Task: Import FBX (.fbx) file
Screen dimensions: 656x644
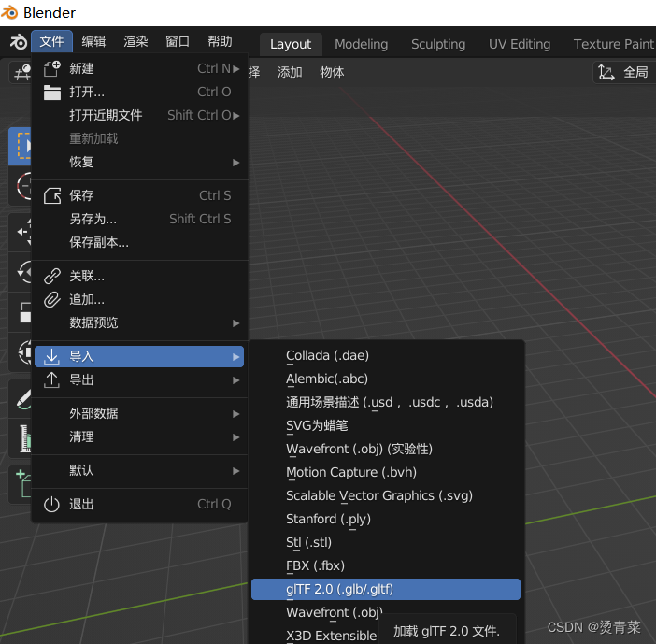Action: (386, 565)
